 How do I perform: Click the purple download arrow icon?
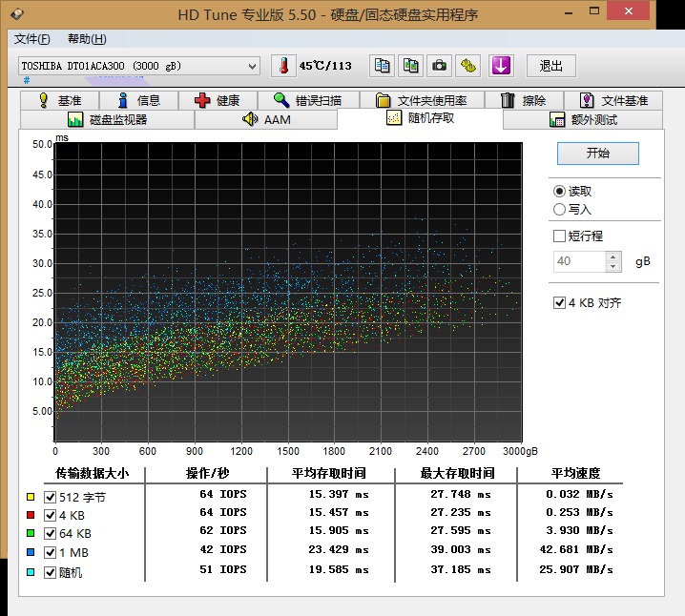[x=501, y=66]
